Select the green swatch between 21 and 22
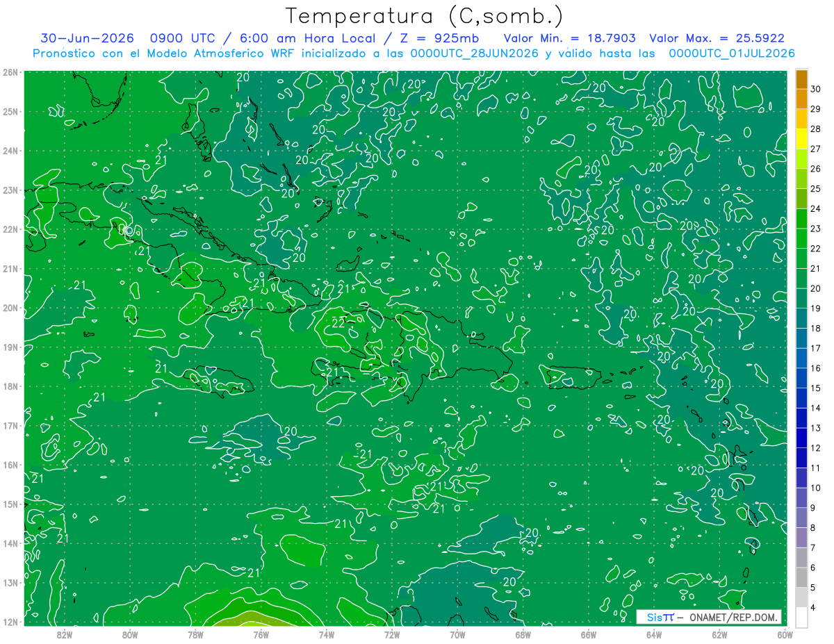Viewport: 834px width, 644px height. click(801, 258)
